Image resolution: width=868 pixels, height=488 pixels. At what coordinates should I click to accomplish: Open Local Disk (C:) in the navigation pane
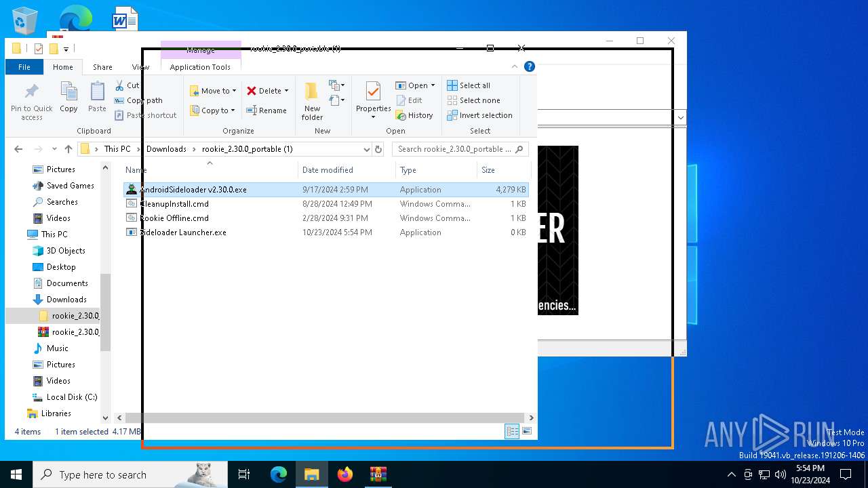point(64,397)
